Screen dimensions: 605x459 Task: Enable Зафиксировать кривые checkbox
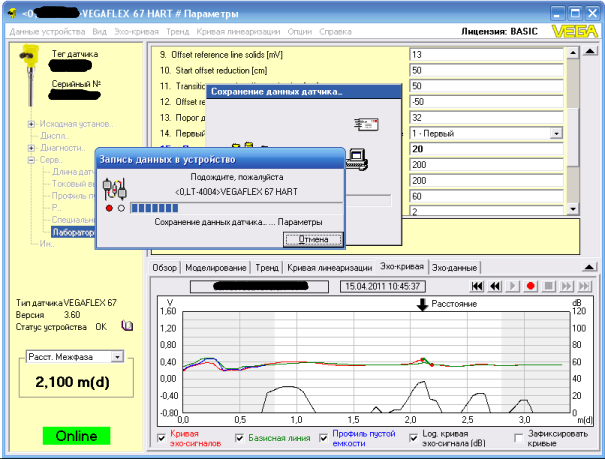(519, 438)
